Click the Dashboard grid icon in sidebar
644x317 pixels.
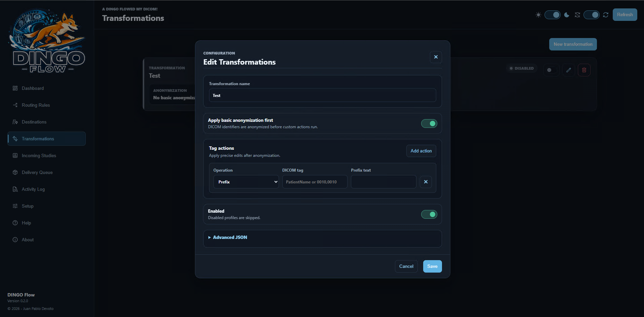click(x=15, y=88)
